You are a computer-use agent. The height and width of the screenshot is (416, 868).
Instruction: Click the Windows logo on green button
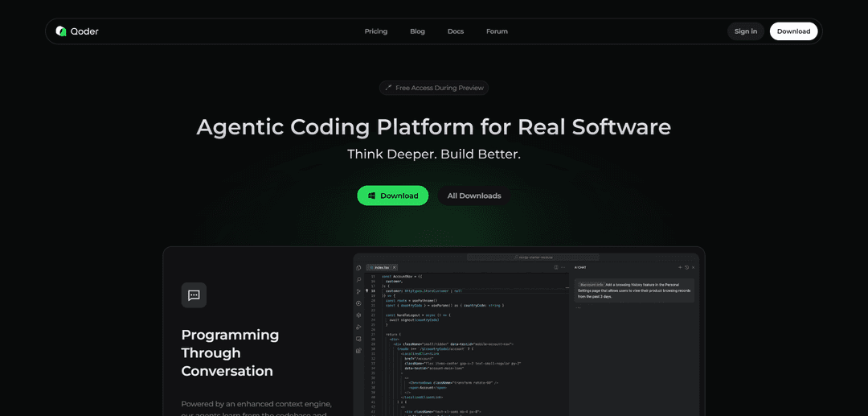pos(372,196)
